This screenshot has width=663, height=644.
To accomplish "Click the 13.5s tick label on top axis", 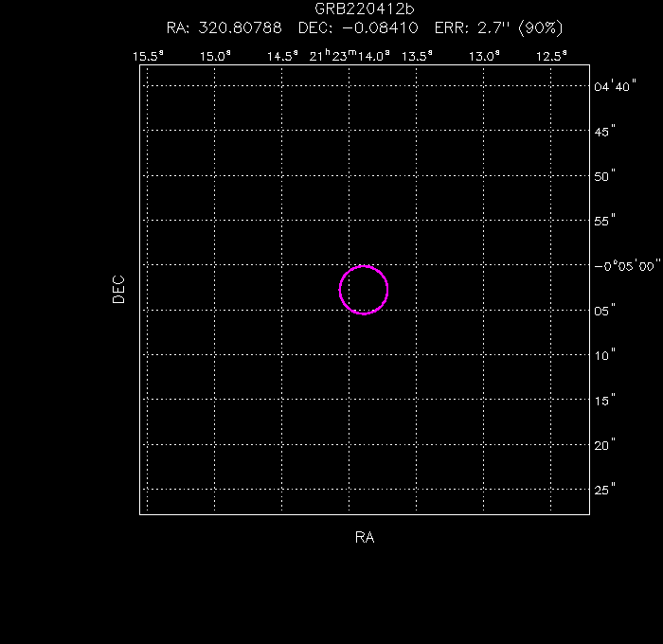I will 417,56.
